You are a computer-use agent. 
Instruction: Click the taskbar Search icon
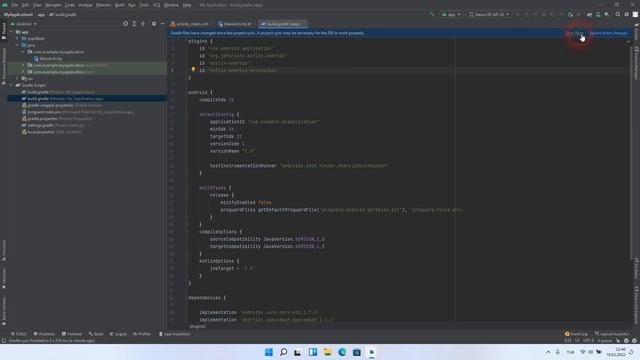(x=283, y=352)
